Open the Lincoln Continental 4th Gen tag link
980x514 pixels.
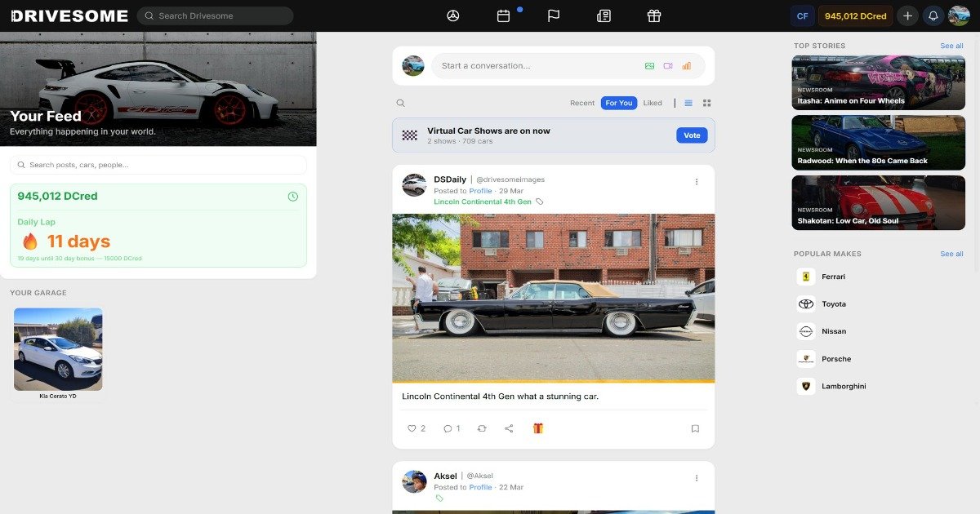point(483,202)
